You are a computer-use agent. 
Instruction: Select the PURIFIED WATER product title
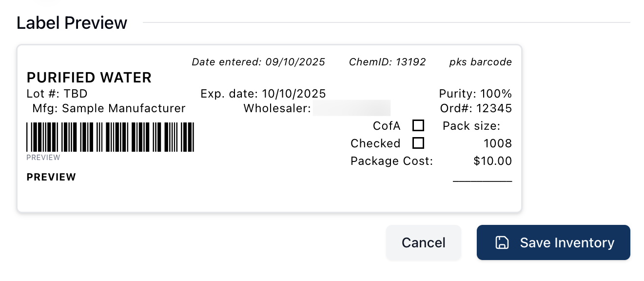point(89,78)
